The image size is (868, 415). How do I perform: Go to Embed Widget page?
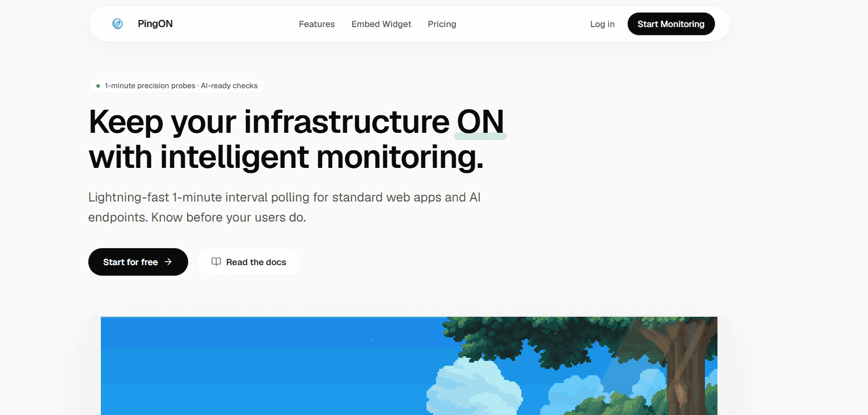tap(381, 24)
